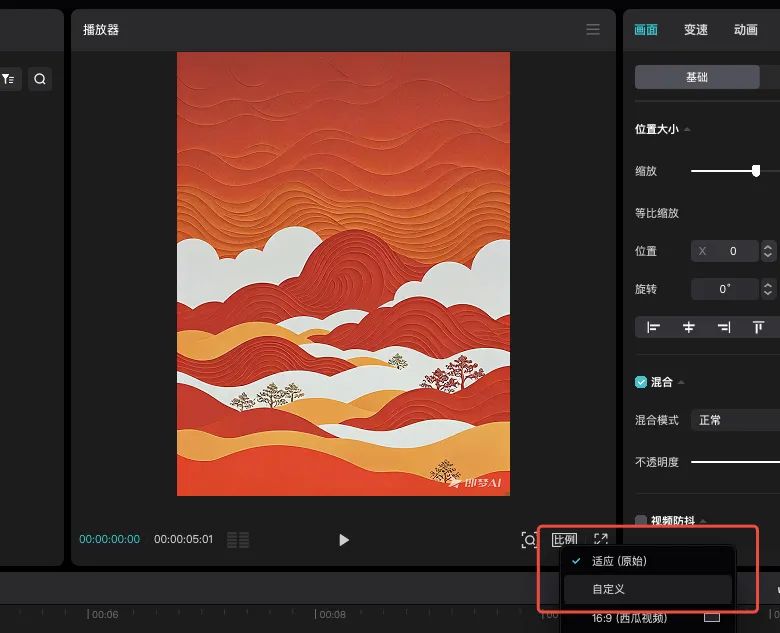This screenshot has width=780, height=633.
Task: Click the search icon in media panel
Action: 40,79
